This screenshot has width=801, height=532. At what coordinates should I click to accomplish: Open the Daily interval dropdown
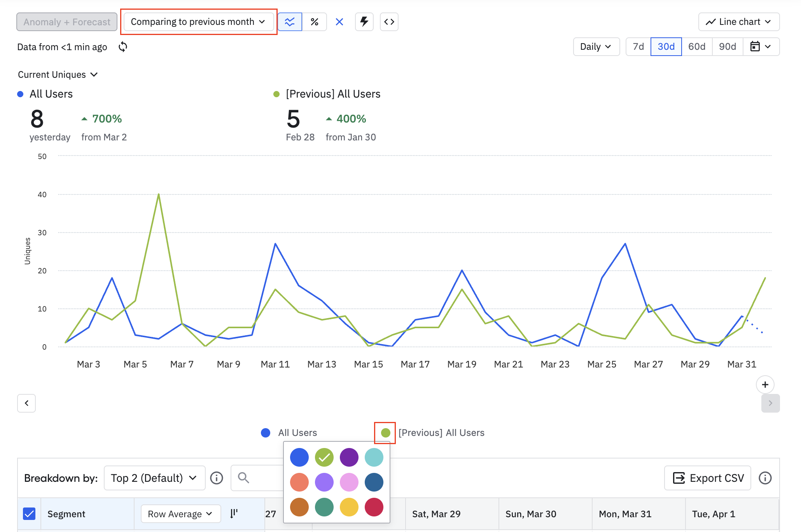pos(596,47)
